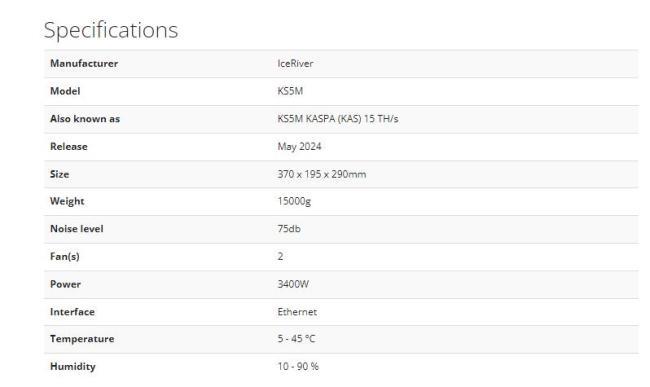Click the 10 - 90 % humidity value
This screenshot has height=387, width=650.
(298, 367)
